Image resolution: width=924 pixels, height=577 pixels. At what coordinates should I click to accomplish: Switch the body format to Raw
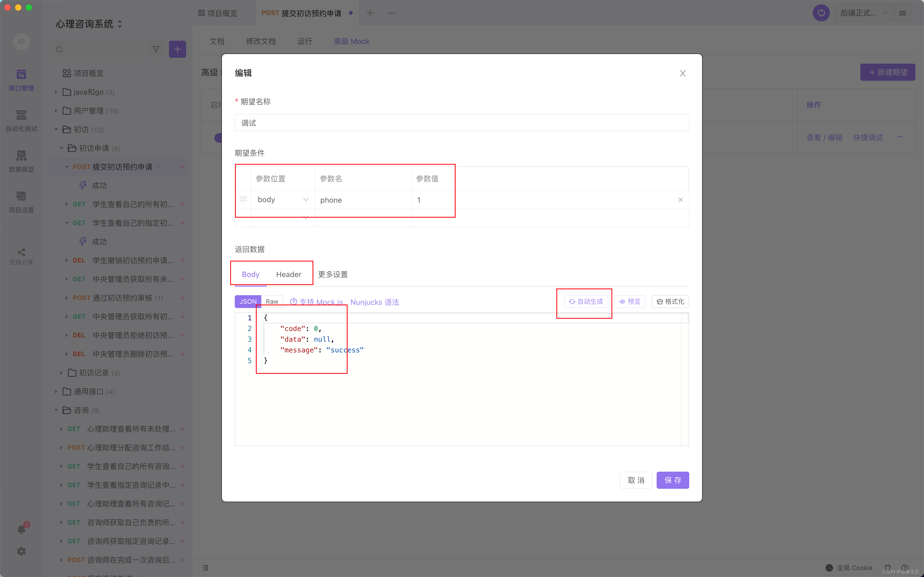click(x=272, y=302)
